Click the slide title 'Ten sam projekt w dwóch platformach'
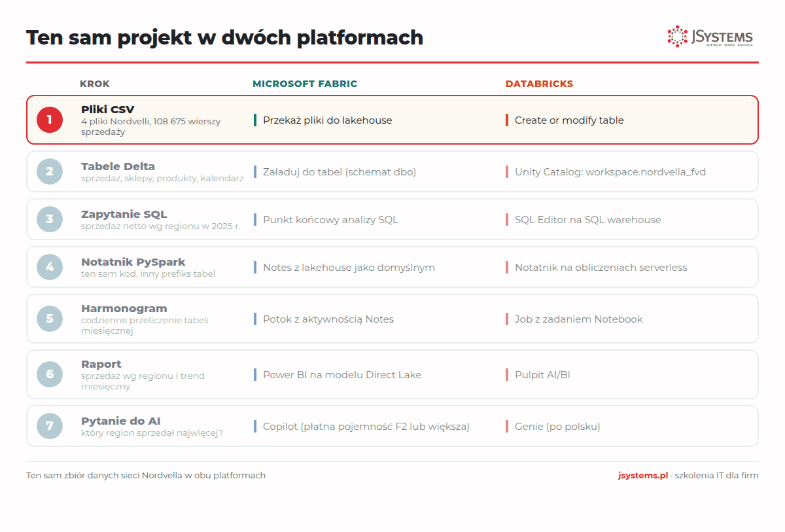This screenshot has height=532, width=785. pos(224,38)
